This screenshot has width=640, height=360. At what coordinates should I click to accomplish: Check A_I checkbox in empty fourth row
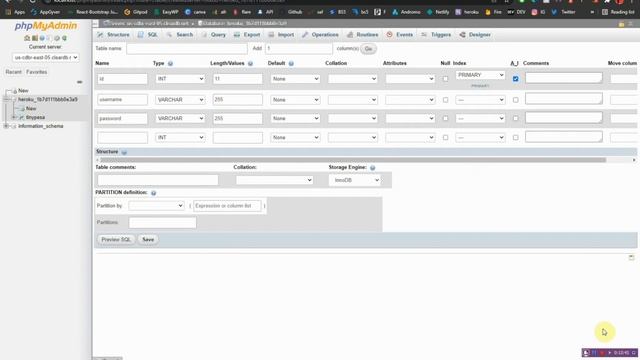(x=516, y=138)
